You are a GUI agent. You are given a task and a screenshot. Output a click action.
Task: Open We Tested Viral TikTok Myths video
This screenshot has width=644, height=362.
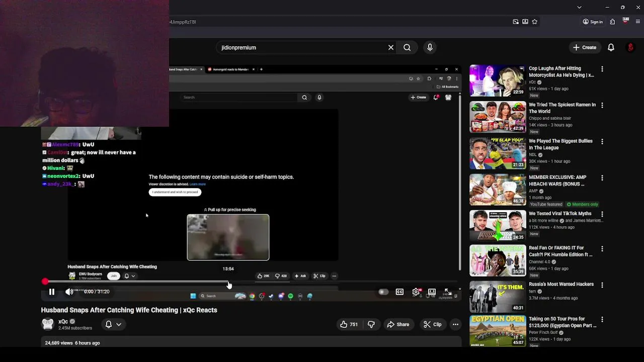[x=498, y=225]
